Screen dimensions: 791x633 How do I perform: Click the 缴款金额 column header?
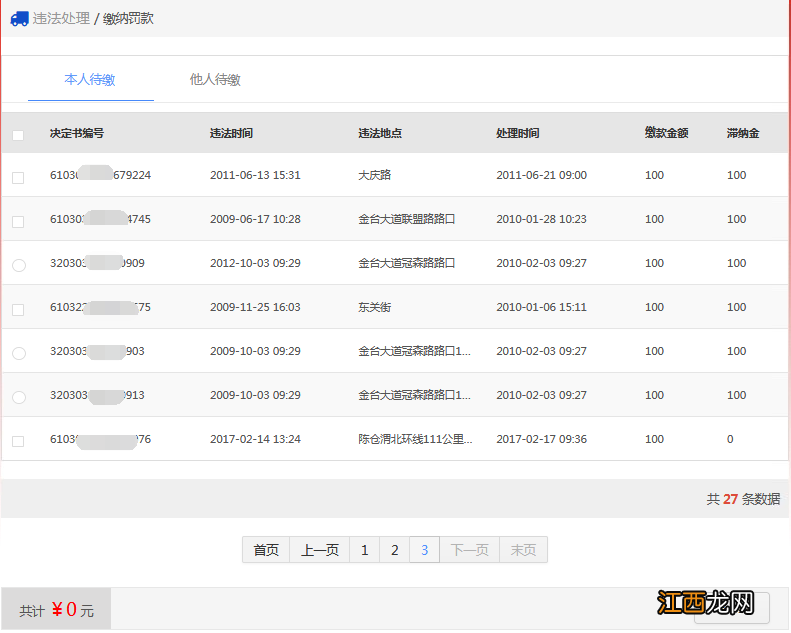[666, 133]
